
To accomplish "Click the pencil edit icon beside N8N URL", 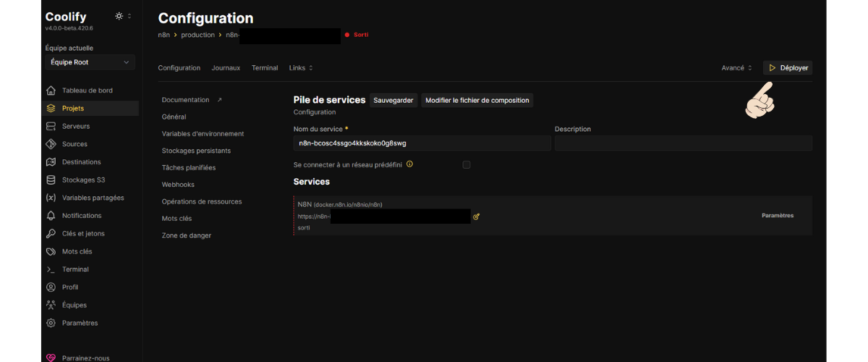I will pyautogui.click(x=476, y=216).
